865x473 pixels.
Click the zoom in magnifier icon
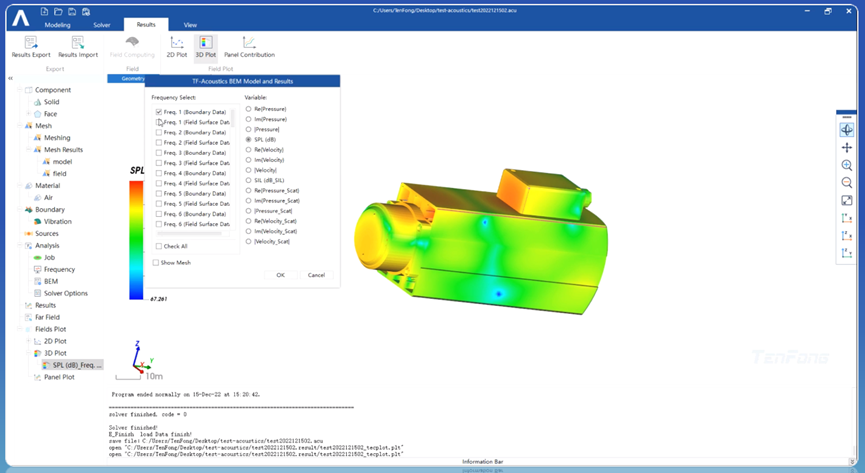pyautogui.click(x=847, y=165)
